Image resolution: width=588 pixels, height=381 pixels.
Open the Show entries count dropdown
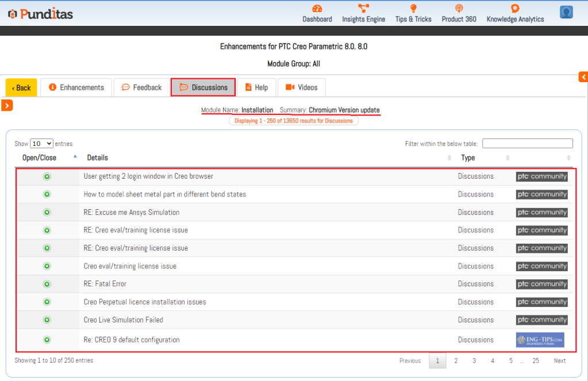pyautogui.click(x=41, y=144)
